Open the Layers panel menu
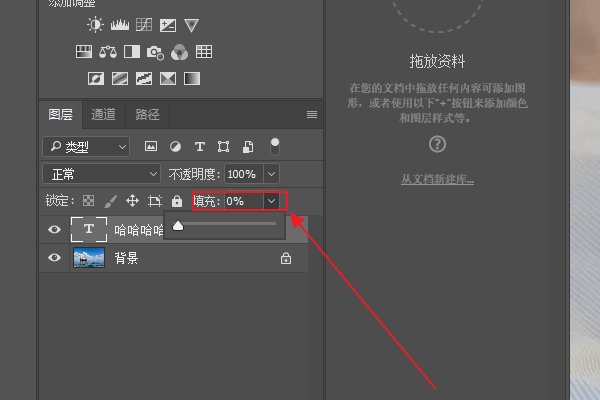Screen dimensions: 600x400 [x=312, y=114]
